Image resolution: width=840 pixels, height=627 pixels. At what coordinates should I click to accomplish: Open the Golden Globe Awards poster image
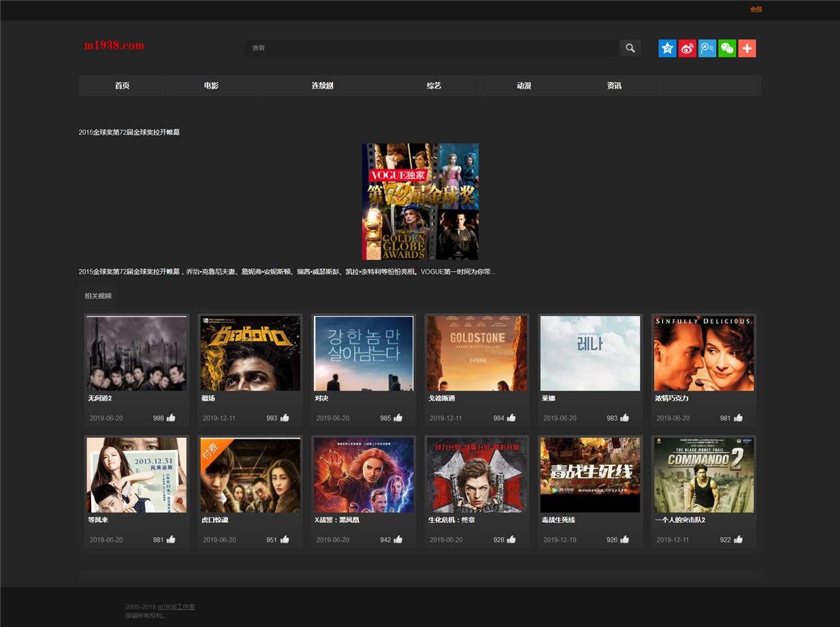pos(420,202)
